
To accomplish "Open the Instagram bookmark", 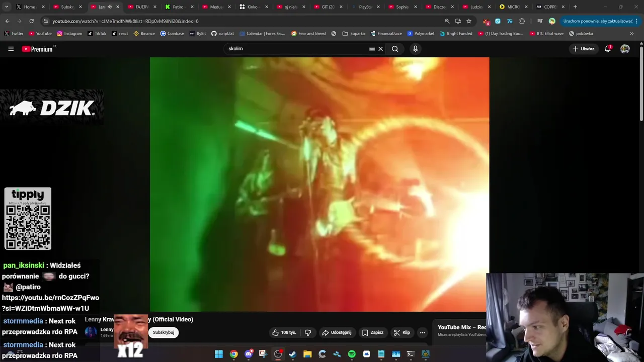I will click(x=69, y=33).
